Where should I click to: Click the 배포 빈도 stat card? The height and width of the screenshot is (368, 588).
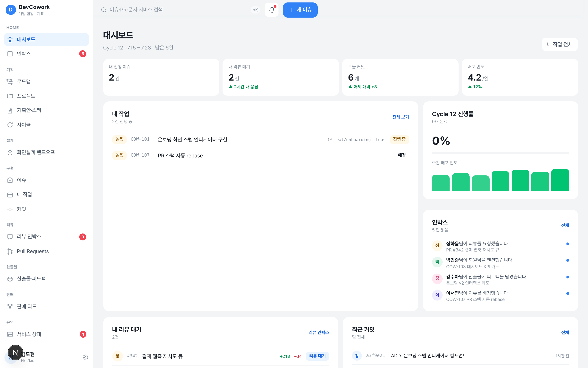[520, 77]
